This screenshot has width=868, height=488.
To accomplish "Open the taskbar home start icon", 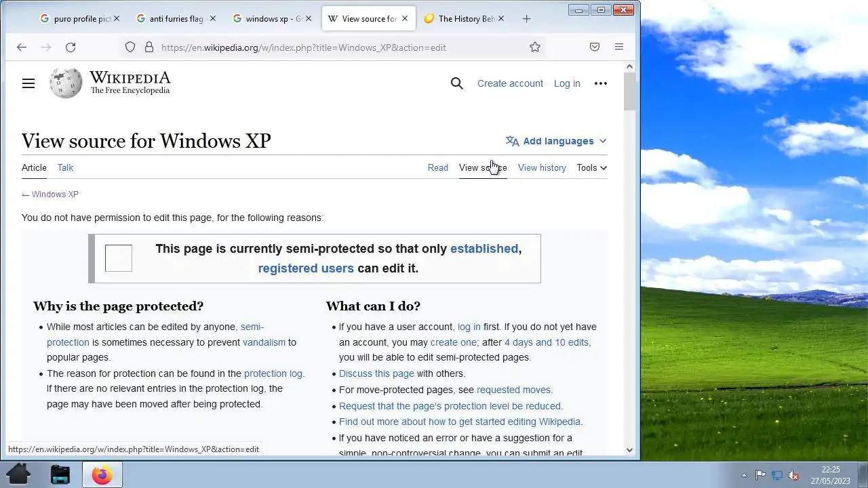I will tap(18, 474).
